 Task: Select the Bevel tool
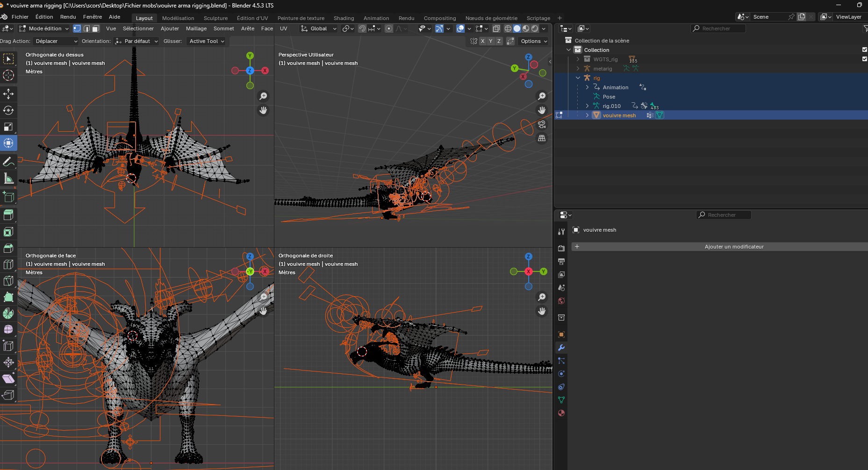coord(8,248)
